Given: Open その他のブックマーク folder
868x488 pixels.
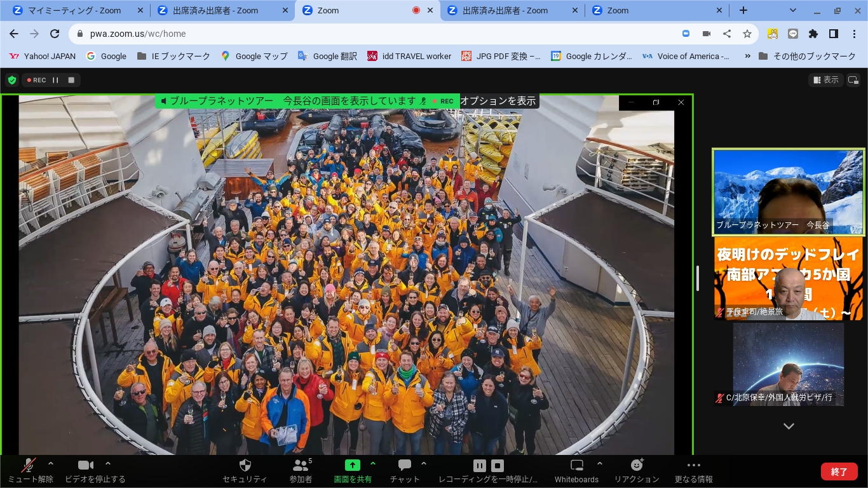Looking at the screenshot, I should 807,56.
